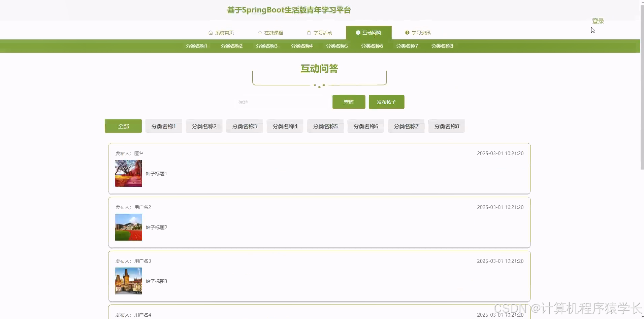Click the scrollbar up arrow
The width and height of the screenshot is (644, 319).
641,2
